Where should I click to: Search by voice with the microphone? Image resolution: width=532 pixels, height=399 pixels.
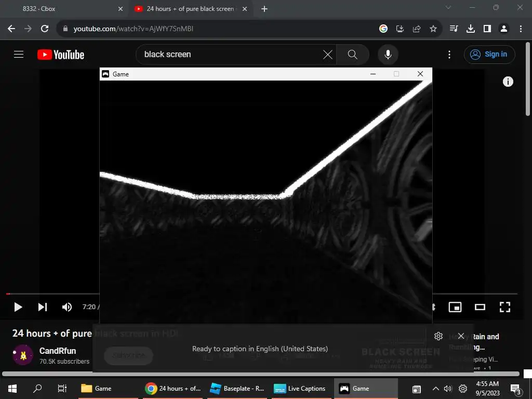[x=388, y=54]
